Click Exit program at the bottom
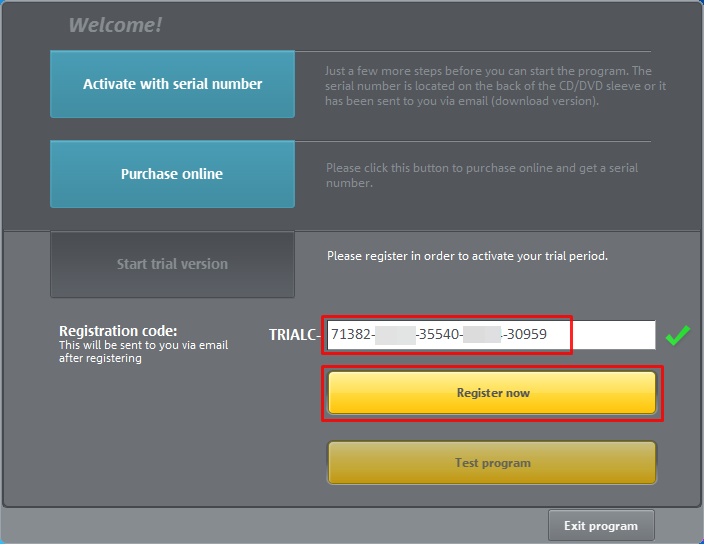The height and width of the screenshot is (544, 704). (601, 526)
